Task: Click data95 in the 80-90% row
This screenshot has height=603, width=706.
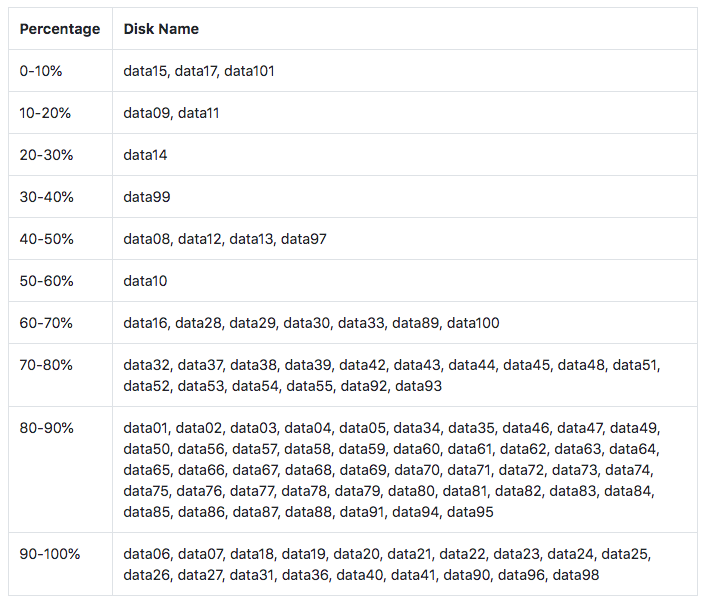Action: 470,512
